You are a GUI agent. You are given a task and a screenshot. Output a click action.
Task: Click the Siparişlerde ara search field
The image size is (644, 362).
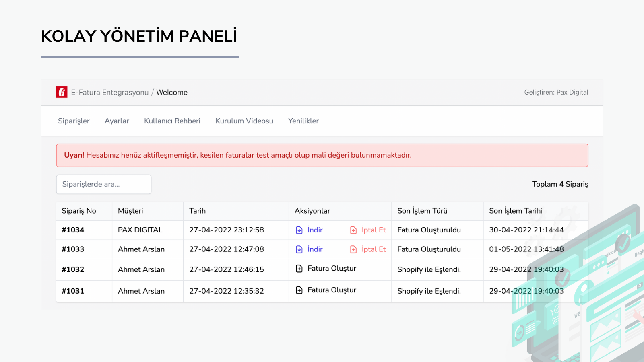coord(103,184)
